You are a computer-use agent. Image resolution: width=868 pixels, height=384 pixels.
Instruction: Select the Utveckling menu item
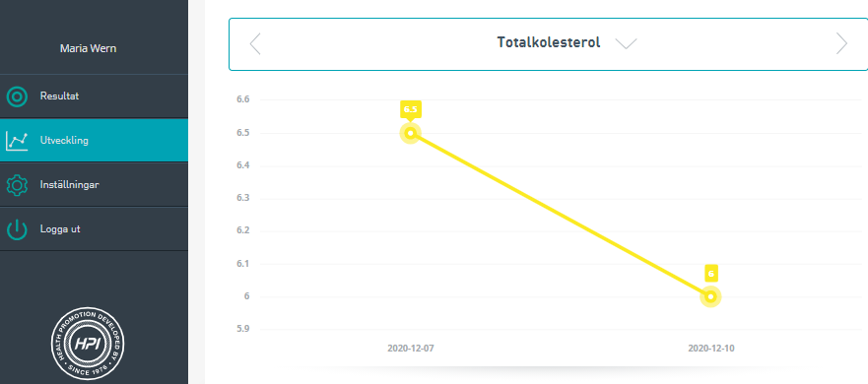click(95, 141)
